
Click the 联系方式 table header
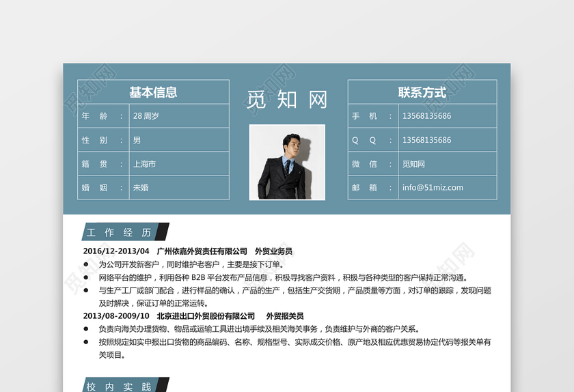pos(422,92)
